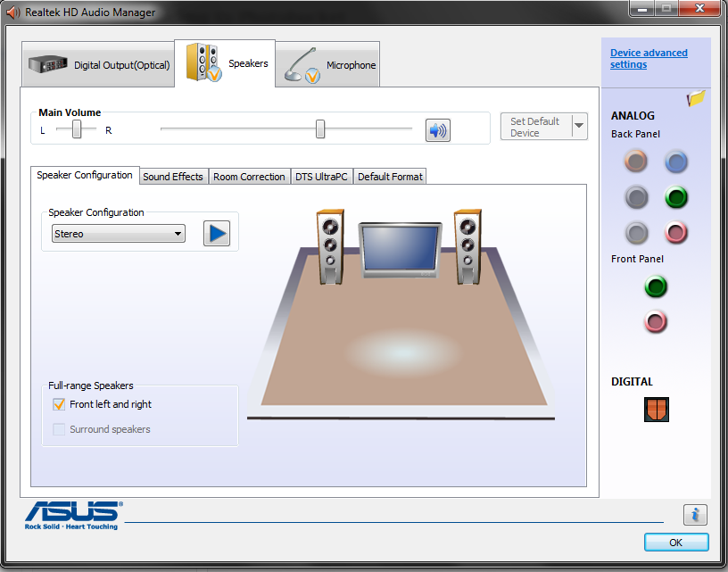This screenshot has height=572, width=728.
Task: Toggle Surround speakers checkbox
Action: coord(59,429)
